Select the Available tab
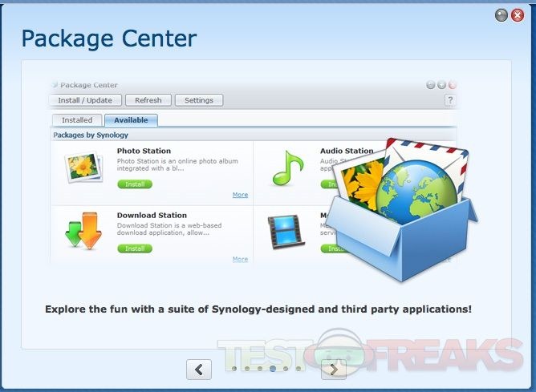The width and height of the screenshot is (536, 392). click(131, 120)
